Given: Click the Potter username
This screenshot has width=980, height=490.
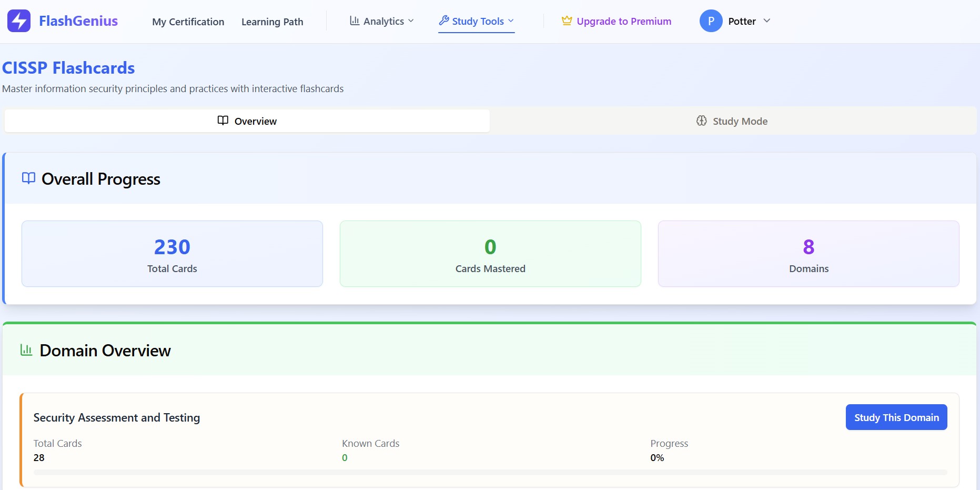Looking at the screenshot, I should [x=742, y=21].
